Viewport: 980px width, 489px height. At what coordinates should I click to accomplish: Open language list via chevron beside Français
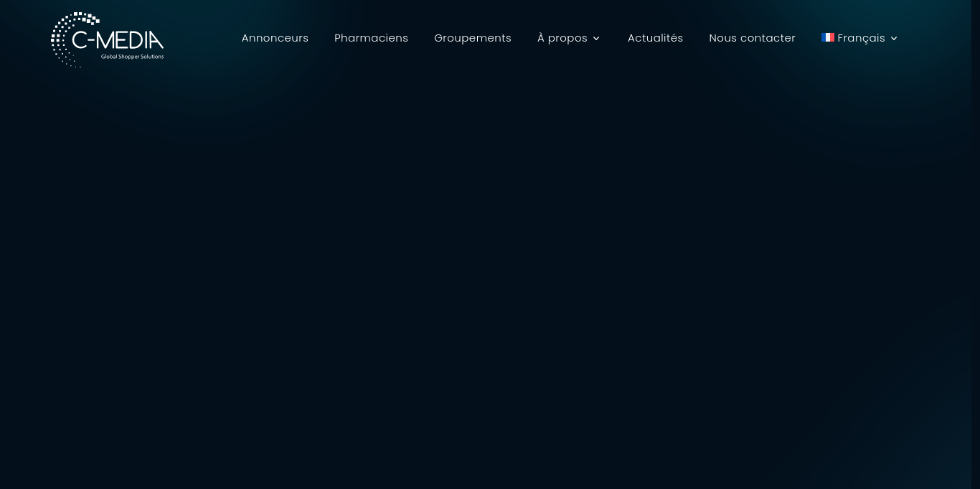pos(894,39)
